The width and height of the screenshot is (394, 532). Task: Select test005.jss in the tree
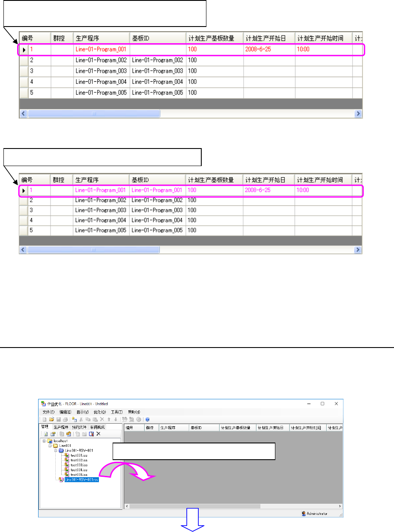[79, 475]
